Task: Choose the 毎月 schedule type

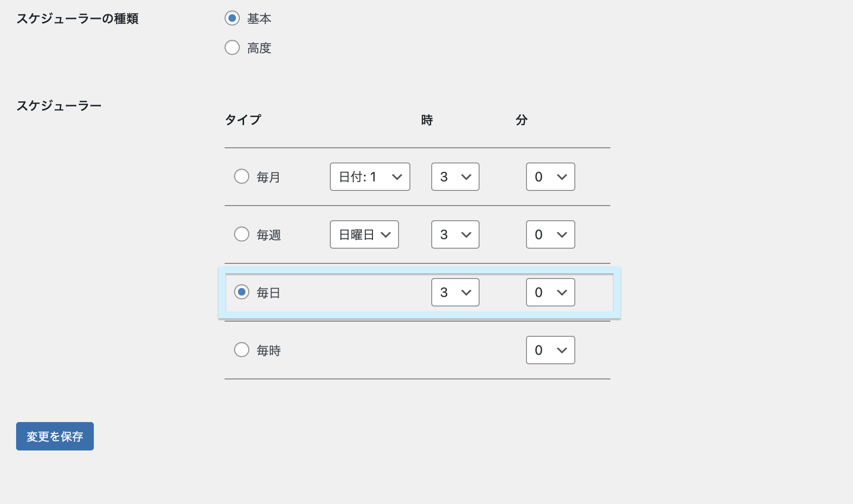Action: pos(242,176)
